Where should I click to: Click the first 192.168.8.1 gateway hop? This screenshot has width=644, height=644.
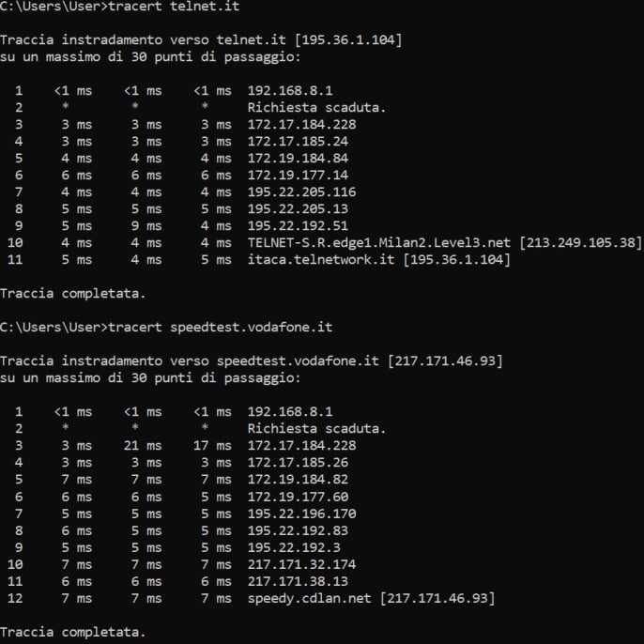290,90
